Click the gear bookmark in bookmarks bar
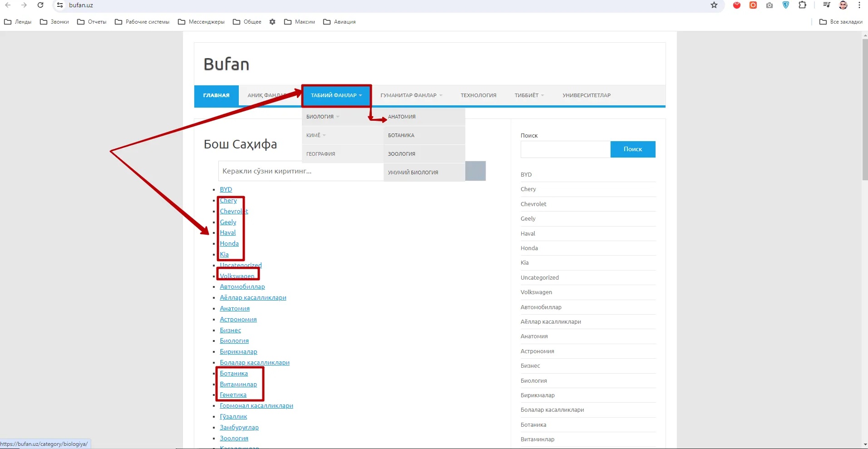The width and height of the screenshot is (868, 449). point(272,22)
